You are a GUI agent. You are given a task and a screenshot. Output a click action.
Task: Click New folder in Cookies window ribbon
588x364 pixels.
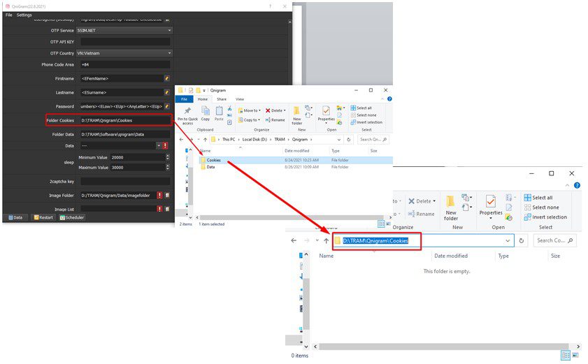pyautogui.click(x=451, y=208)
